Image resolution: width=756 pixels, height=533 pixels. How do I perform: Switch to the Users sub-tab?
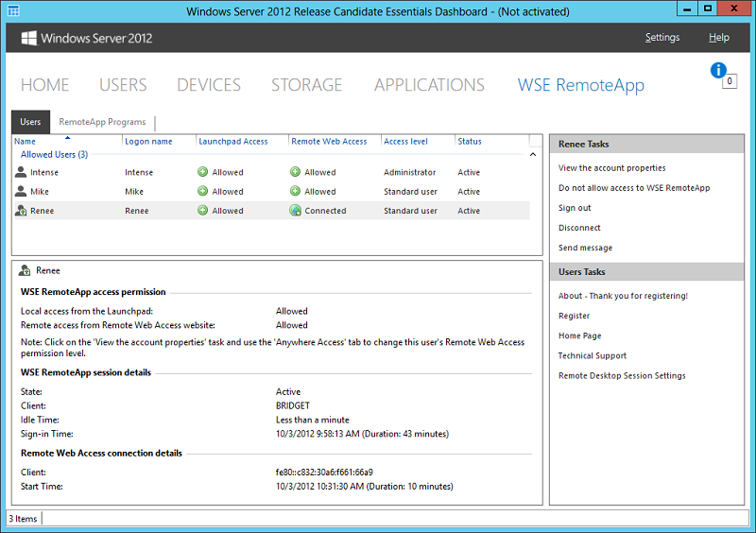click(30, 122)
